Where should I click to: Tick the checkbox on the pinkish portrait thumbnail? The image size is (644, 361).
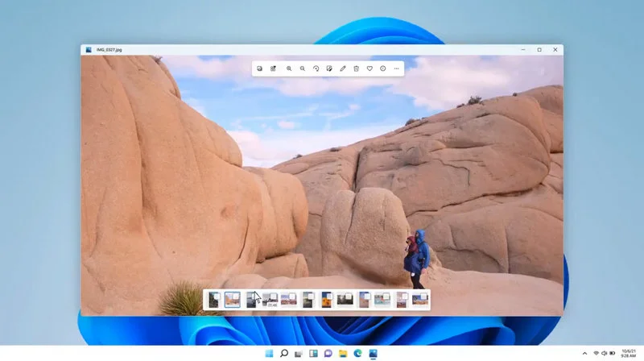click(x=405, y=297)
